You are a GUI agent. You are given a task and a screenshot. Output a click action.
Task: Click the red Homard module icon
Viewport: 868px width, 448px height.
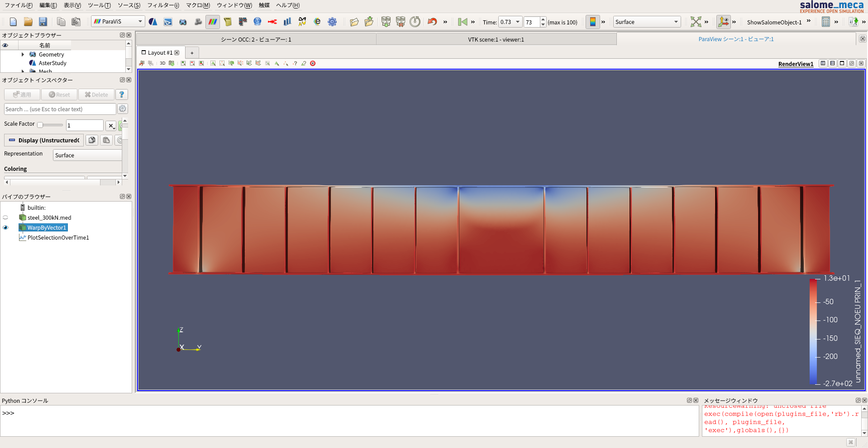coord(272,22)
